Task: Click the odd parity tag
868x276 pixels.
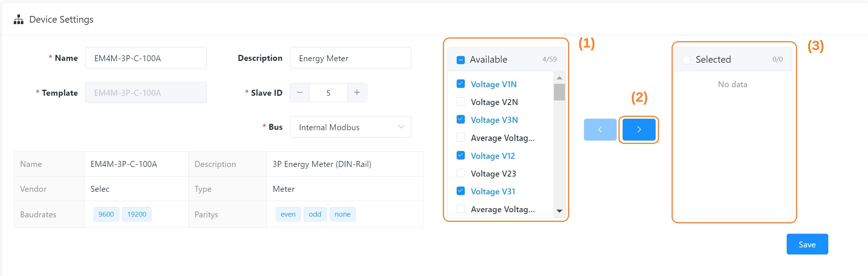Action: pos(315,214)
